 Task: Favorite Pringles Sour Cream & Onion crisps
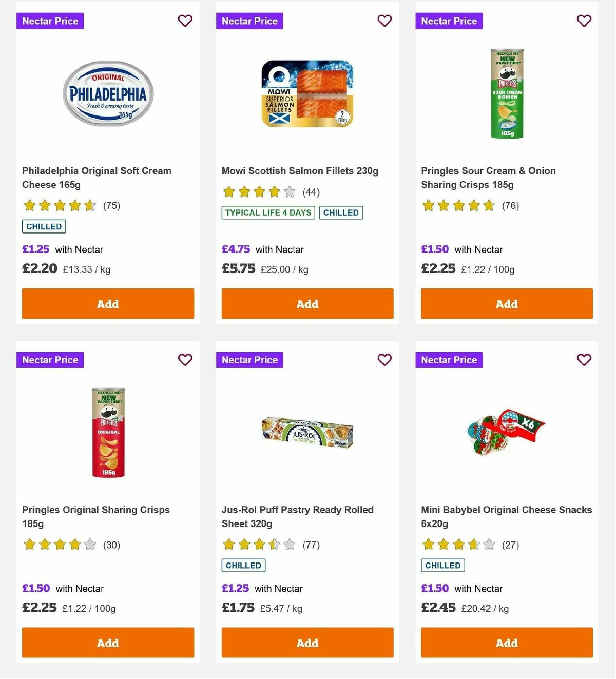(584, 21)
